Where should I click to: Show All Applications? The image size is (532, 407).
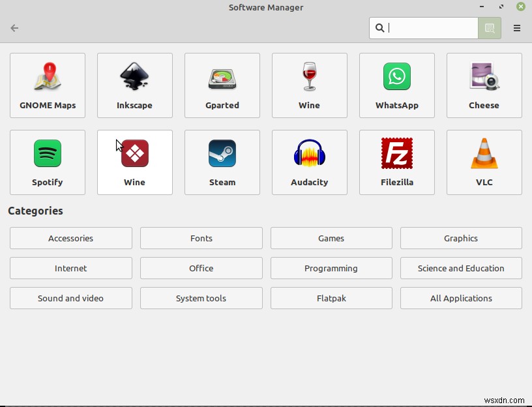461,298
